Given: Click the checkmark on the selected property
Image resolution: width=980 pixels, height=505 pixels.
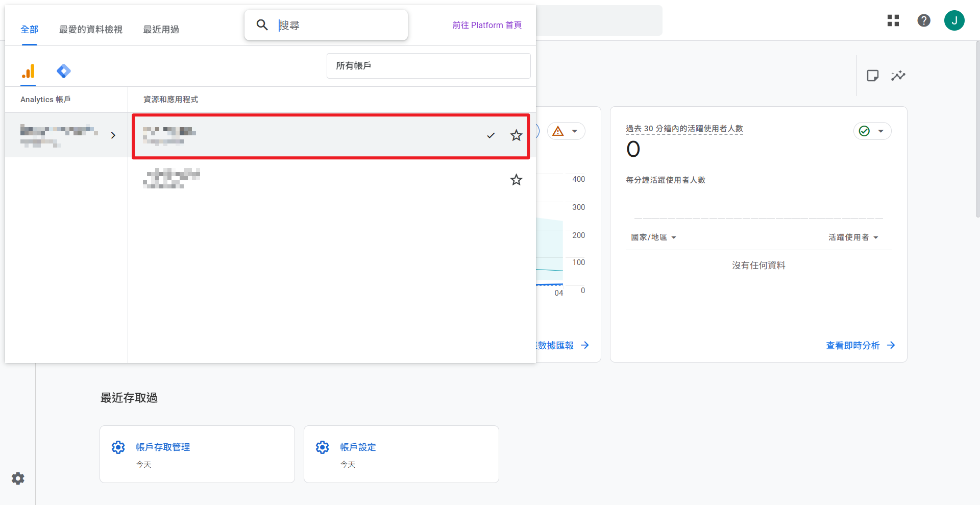Looking at the screenshot, I should pos(491,135).
